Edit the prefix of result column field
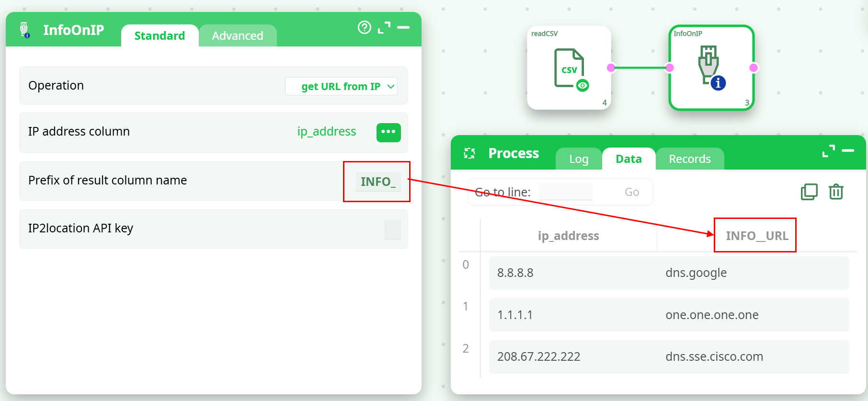The image size is (868, 401). point(377,182)
